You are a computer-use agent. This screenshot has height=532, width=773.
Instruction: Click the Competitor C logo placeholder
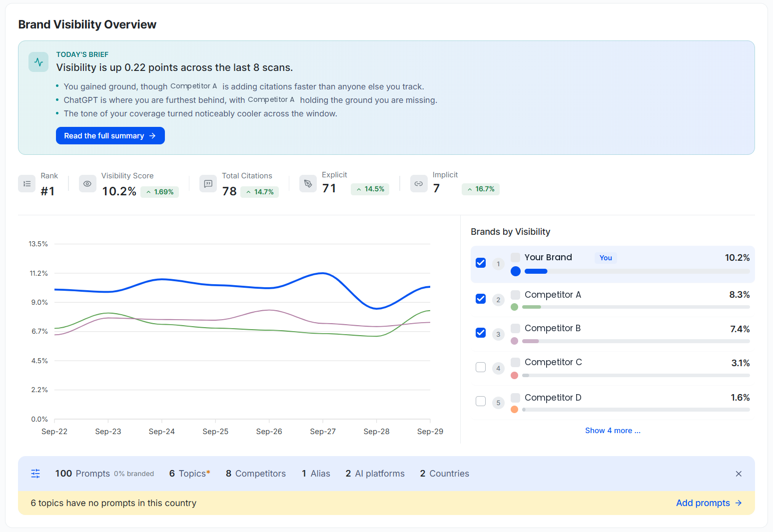click(515, 362)
